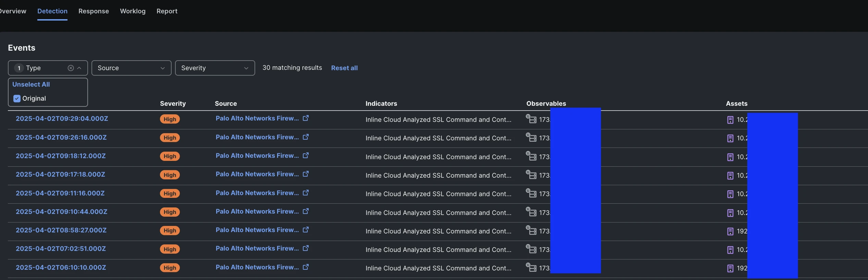The height and width of the screenshot is (280, 868).
Task: Uncheck the Original type checkbox
Action: 17,99
